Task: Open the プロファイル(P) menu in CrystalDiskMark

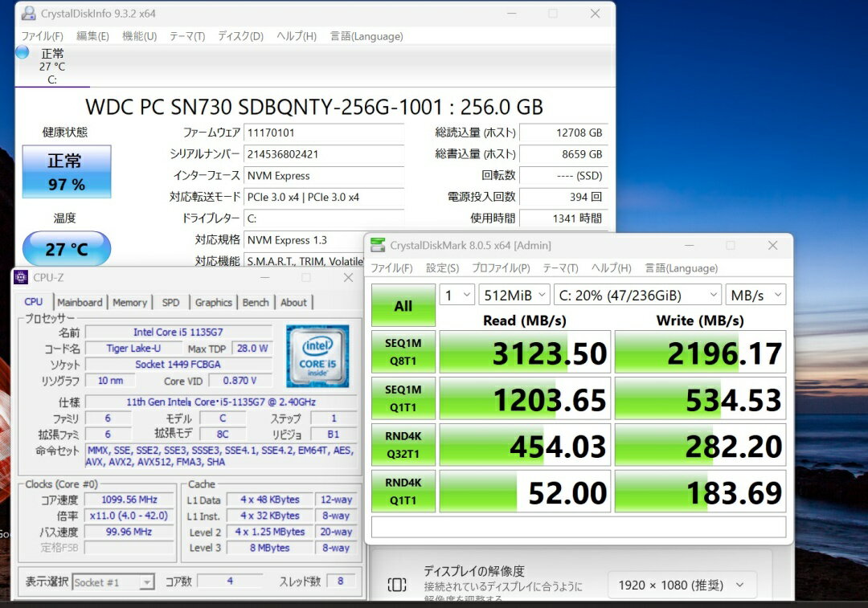Action: point(500,268)
